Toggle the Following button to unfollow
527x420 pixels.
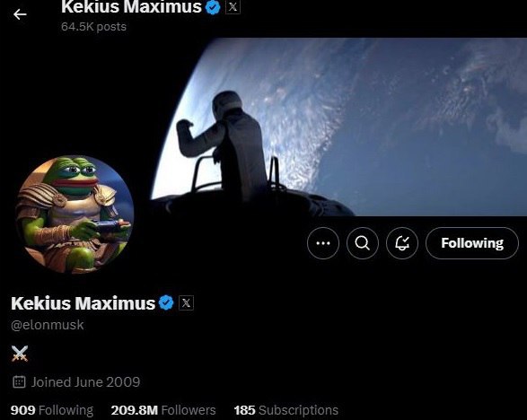pyautogui.click(x=472, y=243)
